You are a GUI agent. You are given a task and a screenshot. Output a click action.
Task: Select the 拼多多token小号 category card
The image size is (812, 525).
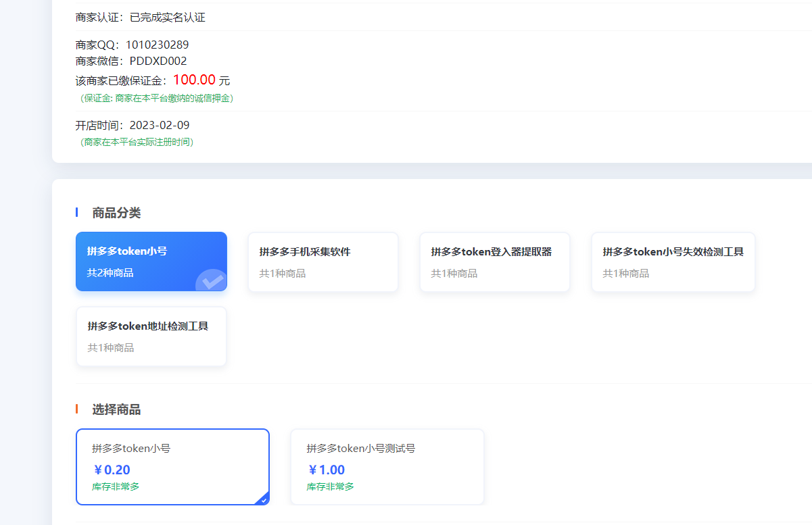151,261
